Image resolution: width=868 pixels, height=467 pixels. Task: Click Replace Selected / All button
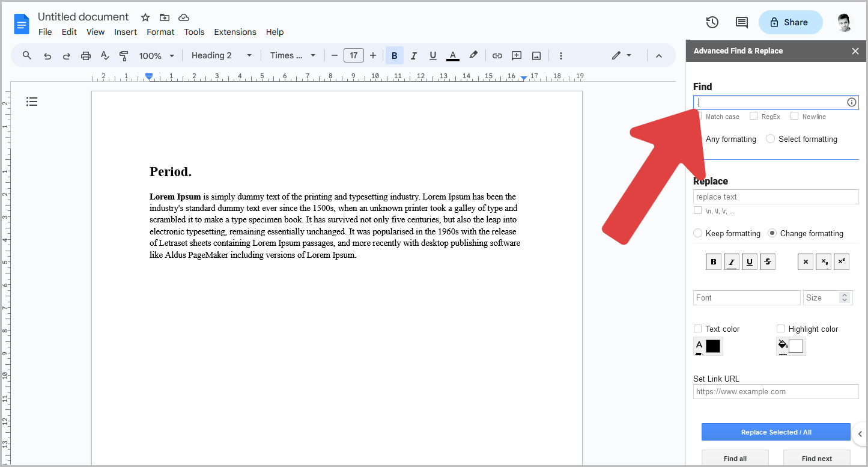tap(776, 432)
